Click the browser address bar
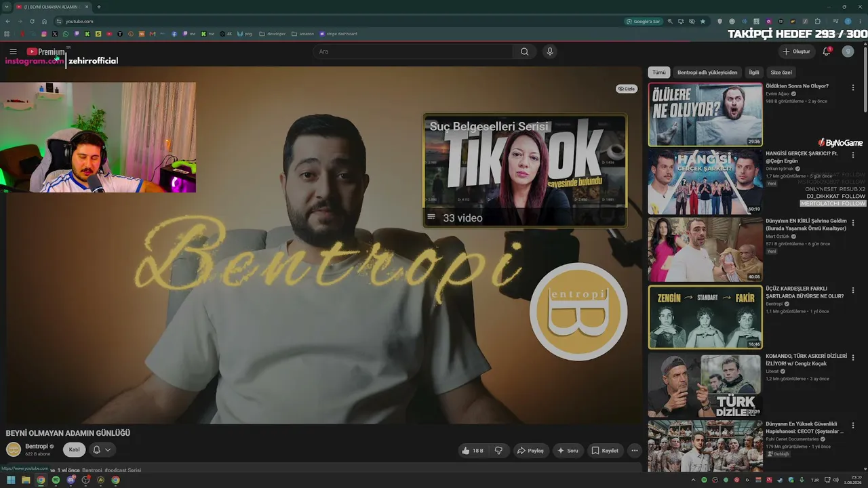 point(339,21)
